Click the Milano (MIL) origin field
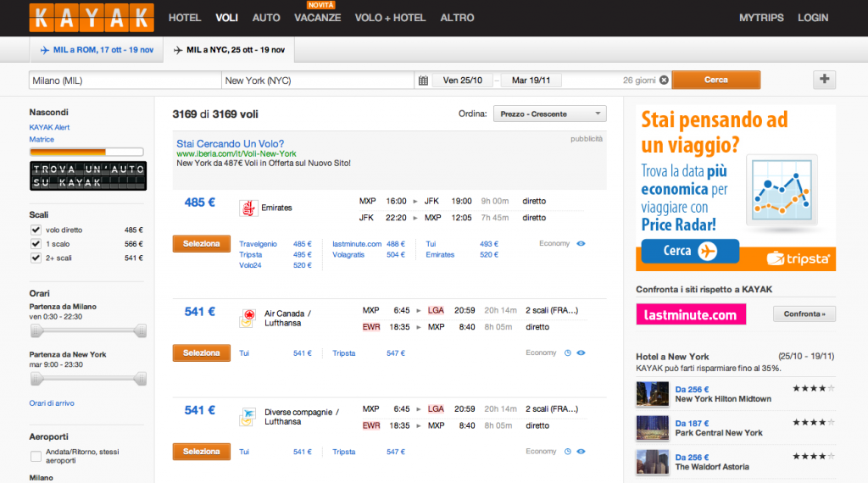This screenshot has width=868, height=483. pyautogui.click(x=124, y=80)
